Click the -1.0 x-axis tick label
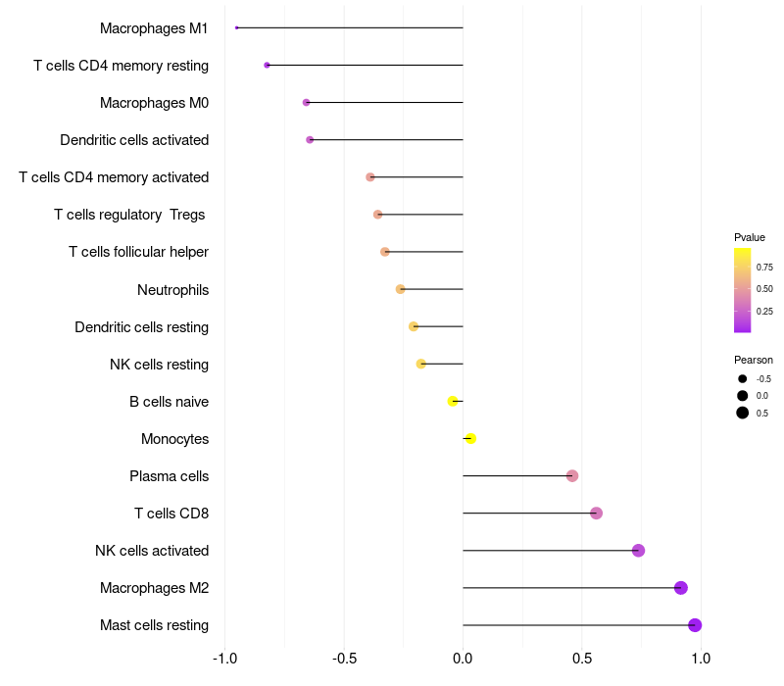Image resolution: width=784 pixels, height=686 pixels. coord(224,659)
